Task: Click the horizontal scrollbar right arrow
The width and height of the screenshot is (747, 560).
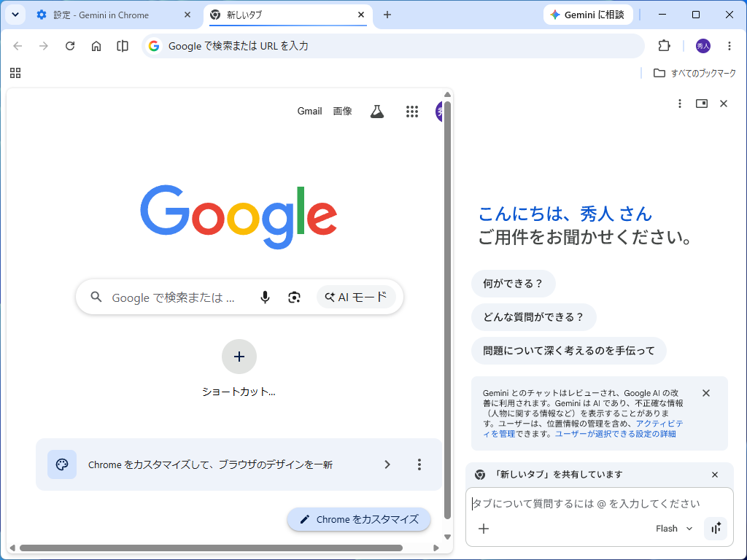Action: coord(436,548)
